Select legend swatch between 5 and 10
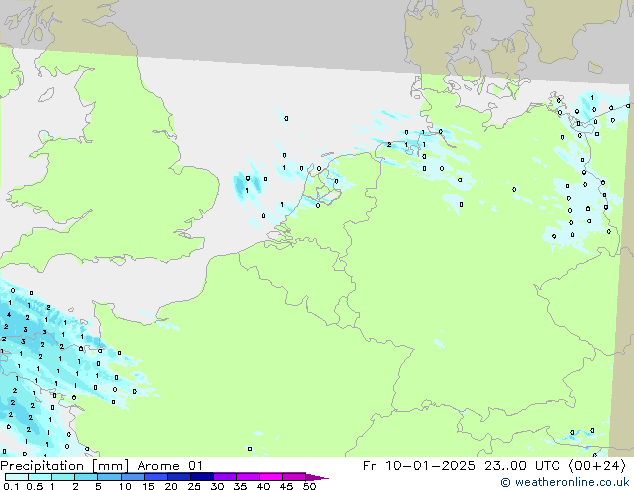 (109, 477)
